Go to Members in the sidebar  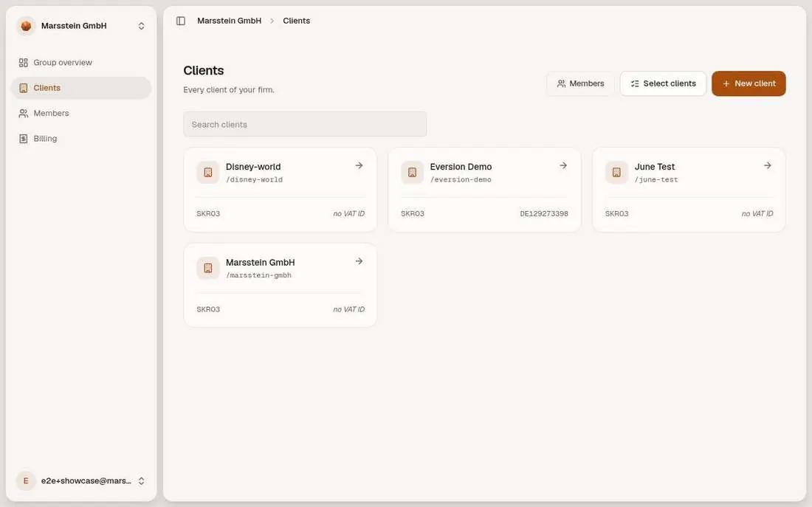click(81, 114)
